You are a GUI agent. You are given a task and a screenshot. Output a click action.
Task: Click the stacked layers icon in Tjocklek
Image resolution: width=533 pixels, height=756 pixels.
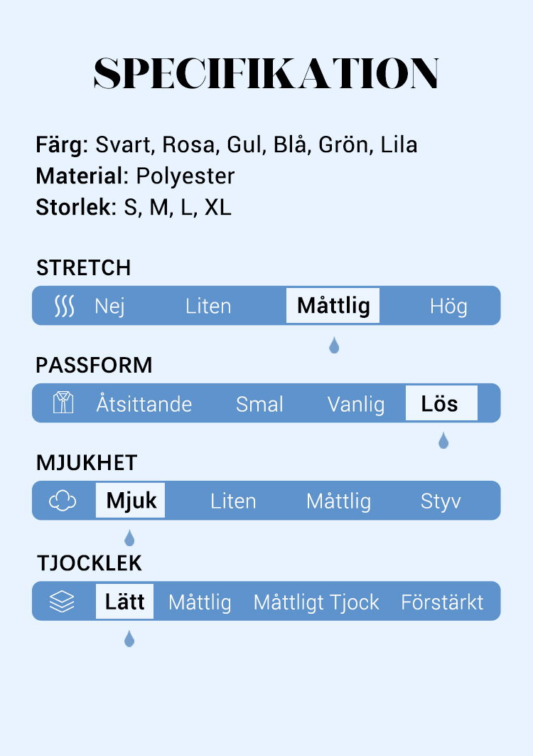pyautogui.click(x=63, y=602)
